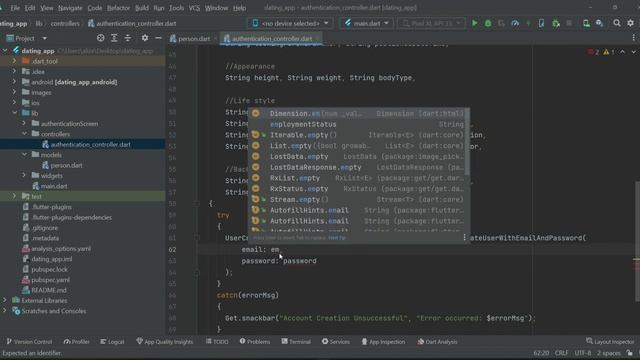
Task: Click UTF-8 encoding in status bar
Action: click(583, 353)
